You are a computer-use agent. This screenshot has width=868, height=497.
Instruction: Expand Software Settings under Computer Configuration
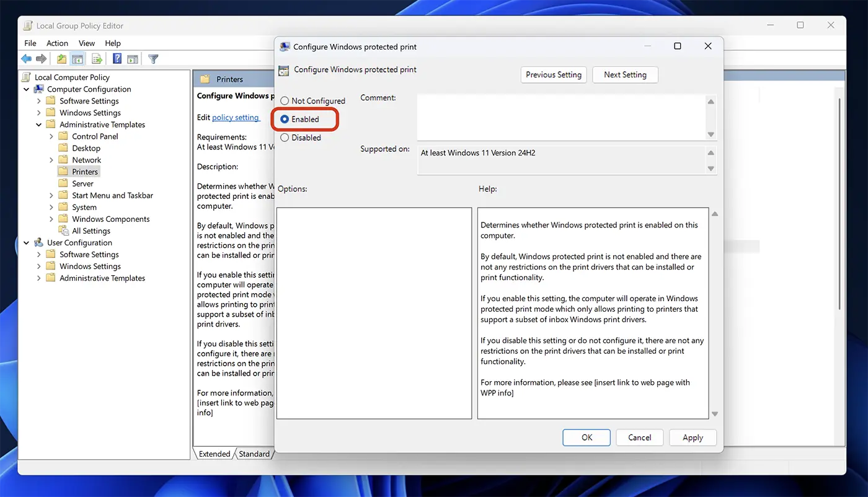(x=39, y=101)
